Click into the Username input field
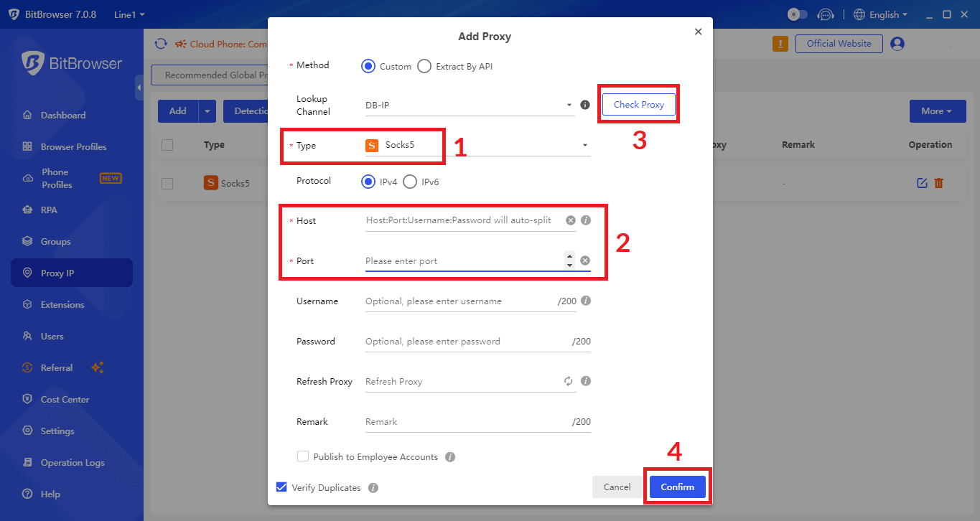This screenshot has width=980, height=521. (459, 301)
